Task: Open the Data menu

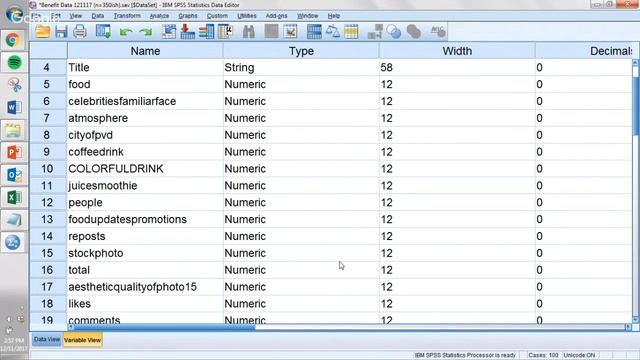Action: pyautogui.click(x=98, y=16)
